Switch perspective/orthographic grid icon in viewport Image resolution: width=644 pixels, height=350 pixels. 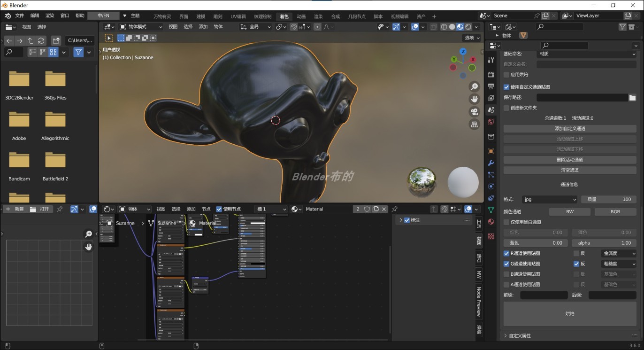(474, 124)
